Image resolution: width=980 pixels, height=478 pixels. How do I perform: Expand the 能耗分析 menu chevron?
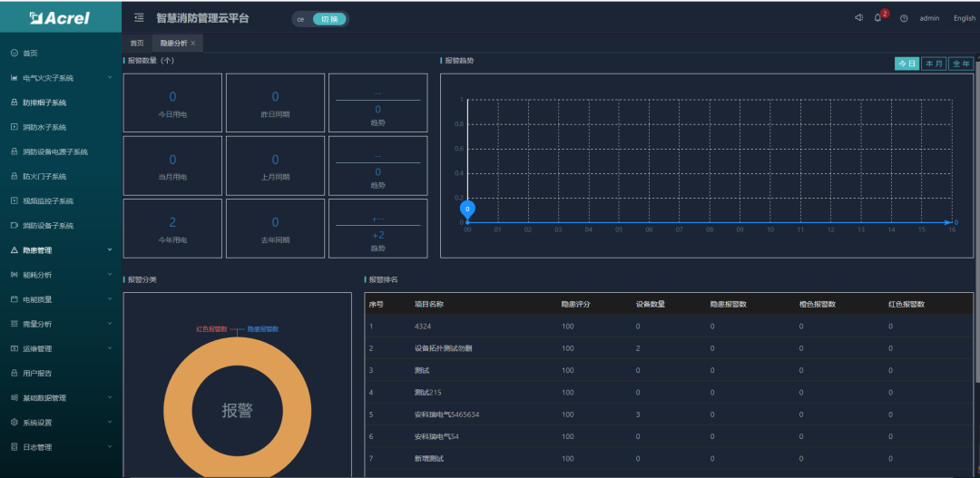(110, 274)
